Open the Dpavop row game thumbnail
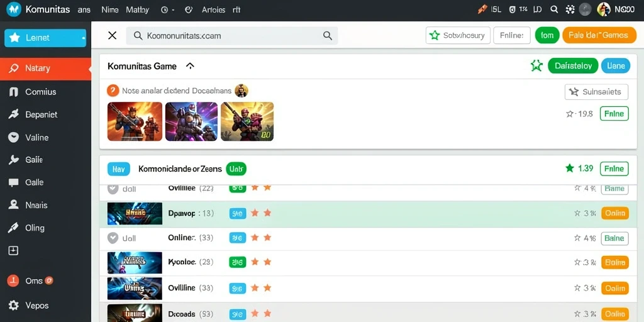This screenshot has width=644, height=322. pyautogui.click(x=135, y=214)
